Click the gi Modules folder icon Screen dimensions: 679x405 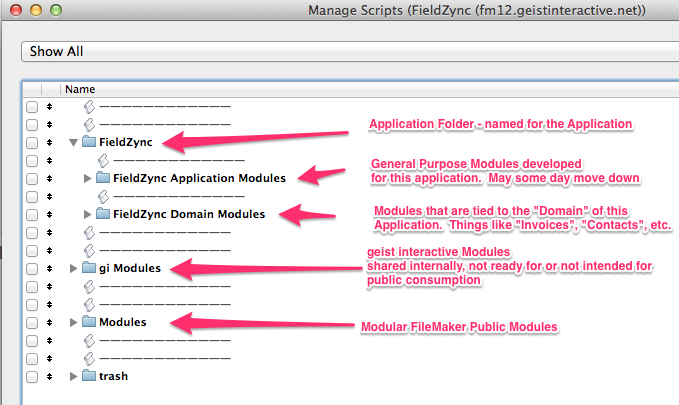89,268
